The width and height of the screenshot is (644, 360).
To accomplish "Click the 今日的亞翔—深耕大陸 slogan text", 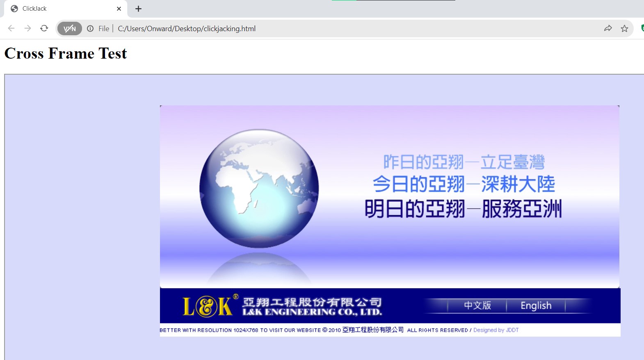I will 464,184.
